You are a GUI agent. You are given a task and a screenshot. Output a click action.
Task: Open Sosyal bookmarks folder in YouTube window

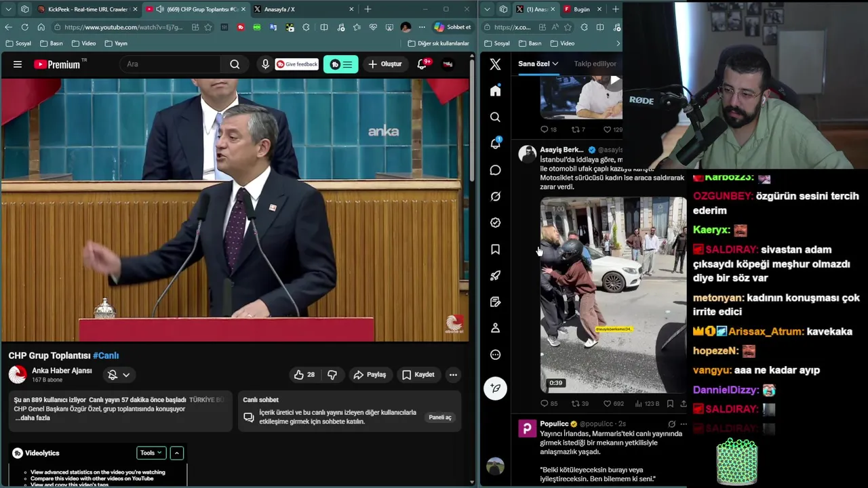point(18,43)
